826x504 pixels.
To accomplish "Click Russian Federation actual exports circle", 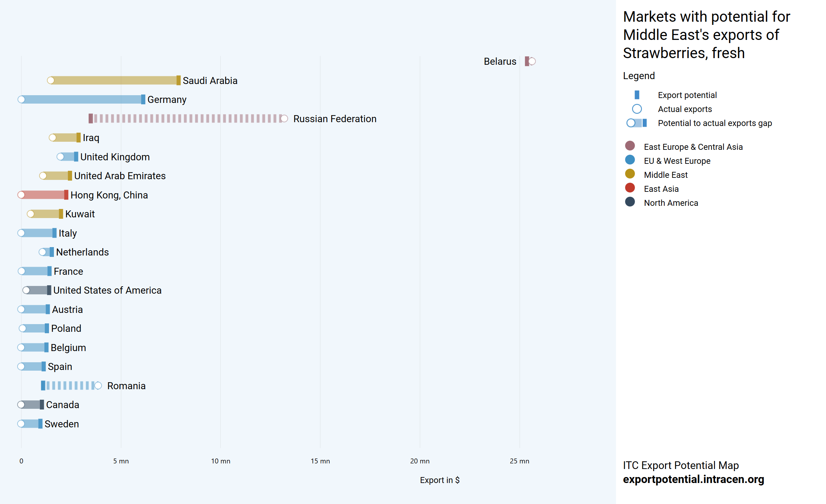I will point(284,119).
